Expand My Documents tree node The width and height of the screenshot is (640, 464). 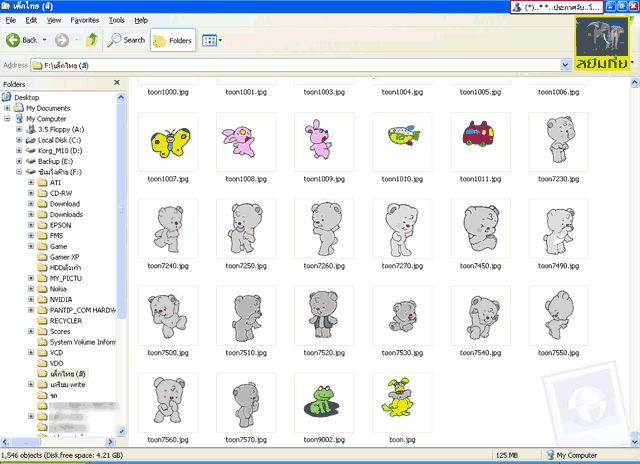pyautogui.click(x=7, y=108)
